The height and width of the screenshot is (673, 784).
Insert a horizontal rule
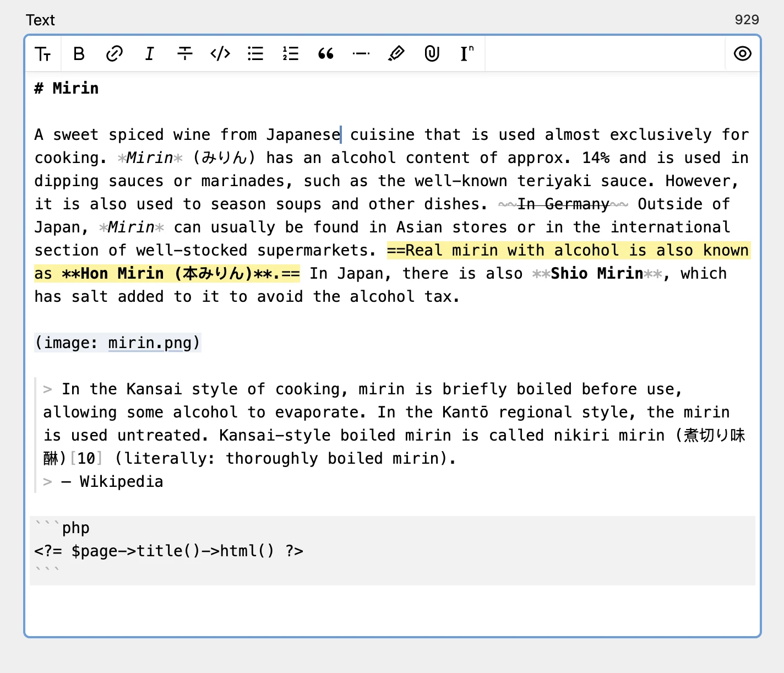tap(361, 54)
